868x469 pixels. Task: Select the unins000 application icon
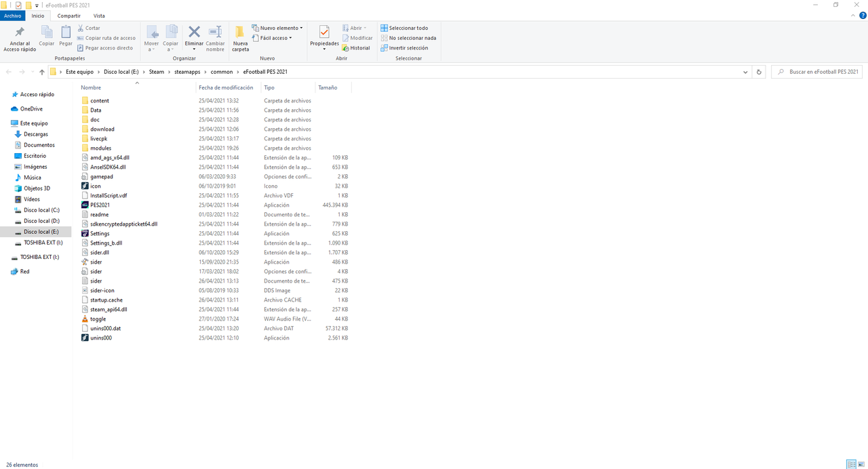pos(85,338)
